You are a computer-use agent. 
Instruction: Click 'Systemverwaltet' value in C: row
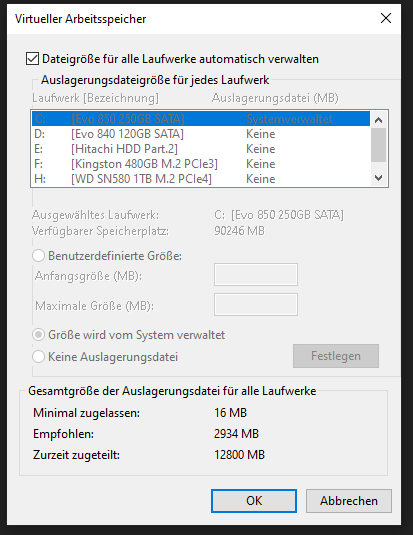click(x=289, y=119)
